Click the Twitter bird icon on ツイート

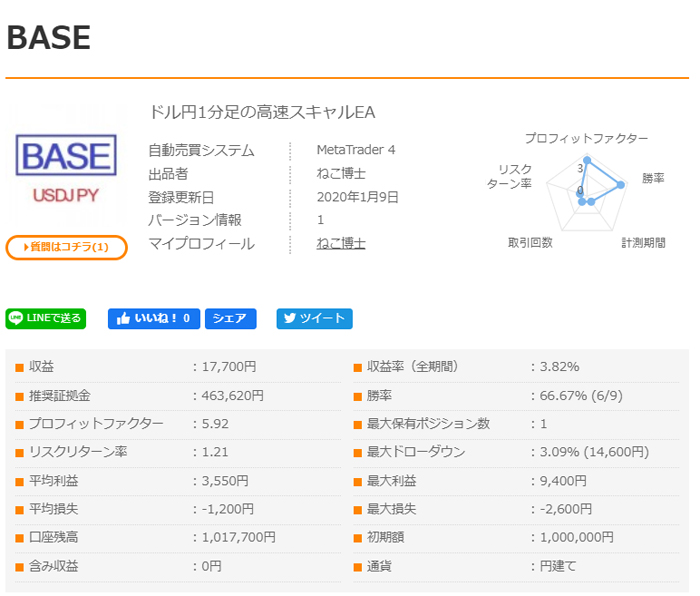point(288,319)
